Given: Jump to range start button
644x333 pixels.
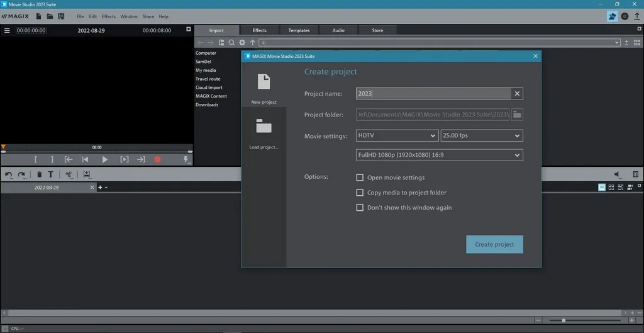Looking at the screenshot, I should click(69, 159).
